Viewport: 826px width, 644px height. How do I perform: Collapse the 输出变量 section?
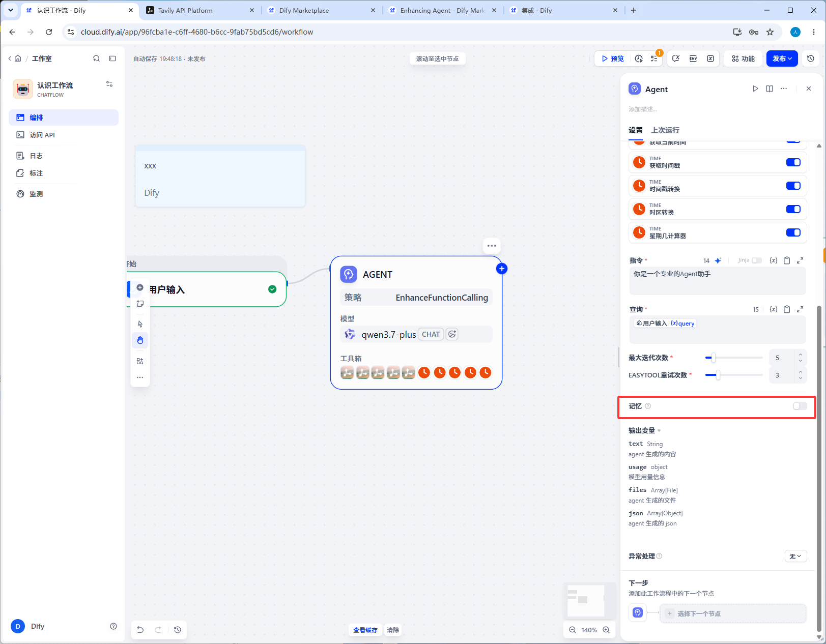(x=644, y=430)
